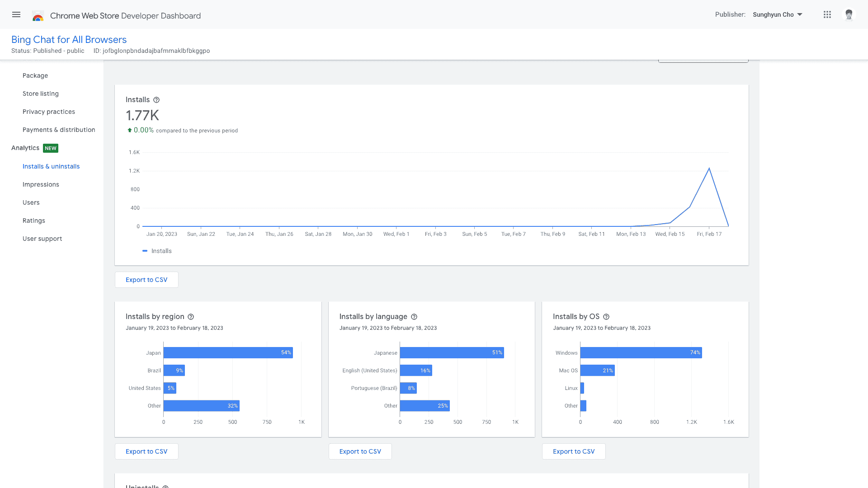Click the Feb 17 peak on installs line
Viewport: 868px width, 488px height.
tap(709, 169)
